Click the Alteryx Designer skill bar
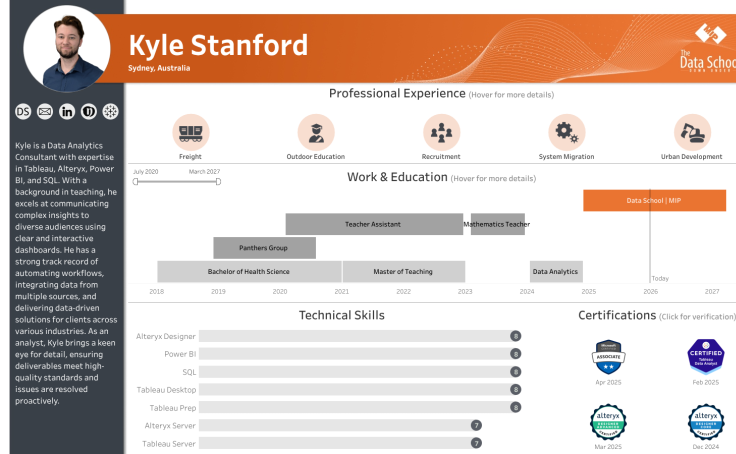Screen dimensions: 736x454 click(360, 336)
